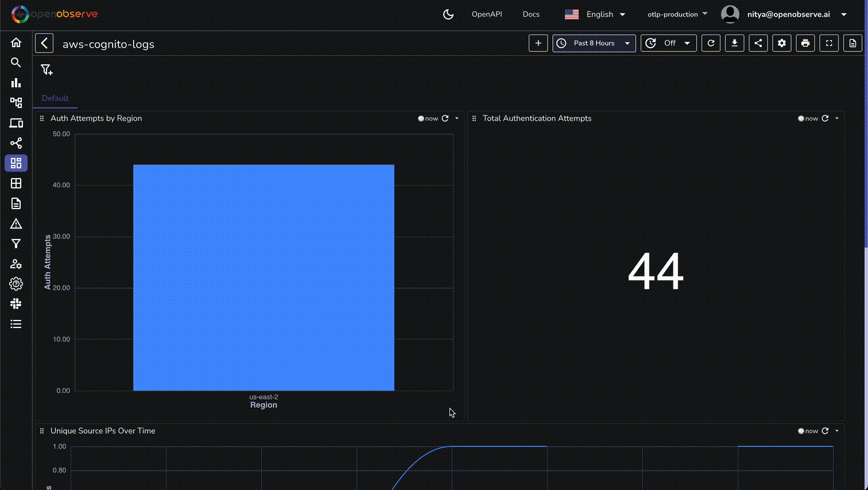The image size is (868, 490).
Task: Open the Logs search view in the sidebar
Action: [16, 63]
